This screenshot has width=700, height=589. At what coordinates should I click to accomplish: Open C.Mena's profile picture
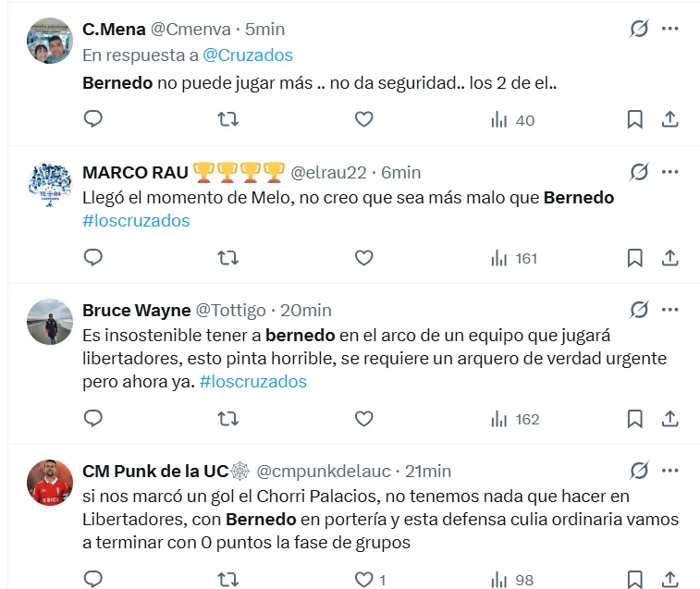coord(50,42)
